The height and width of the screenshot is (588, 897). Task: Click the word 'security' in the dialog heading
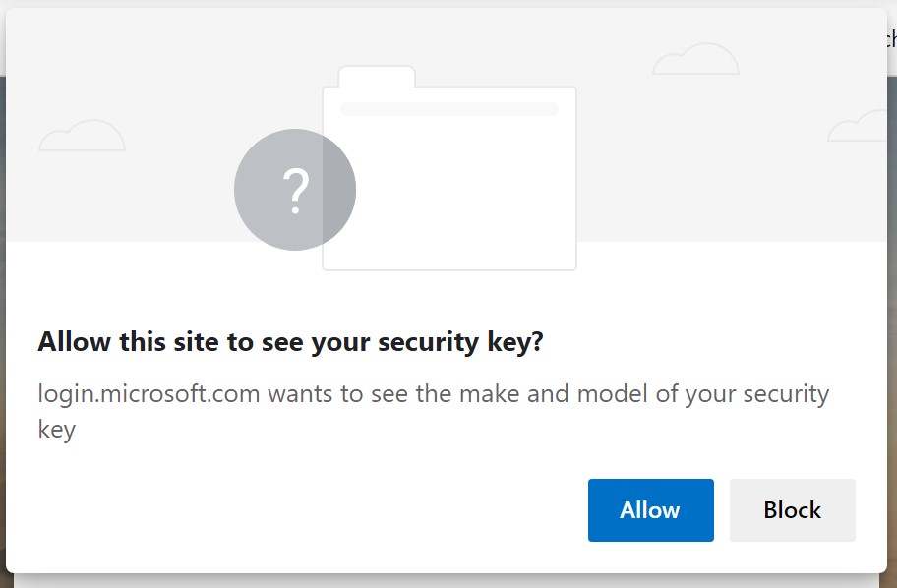[430, 341]
